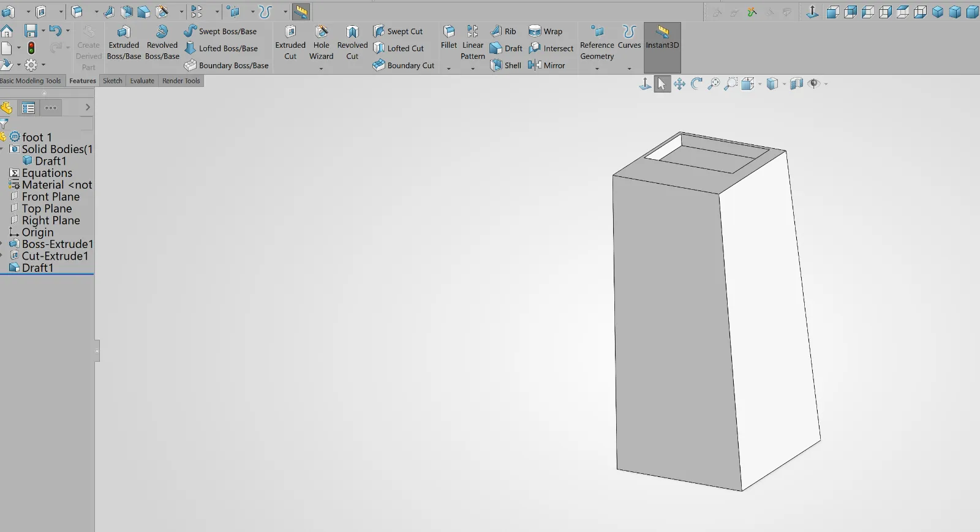Open PropertyManager tab icon
980x532 pixels.
pos(28,108)
